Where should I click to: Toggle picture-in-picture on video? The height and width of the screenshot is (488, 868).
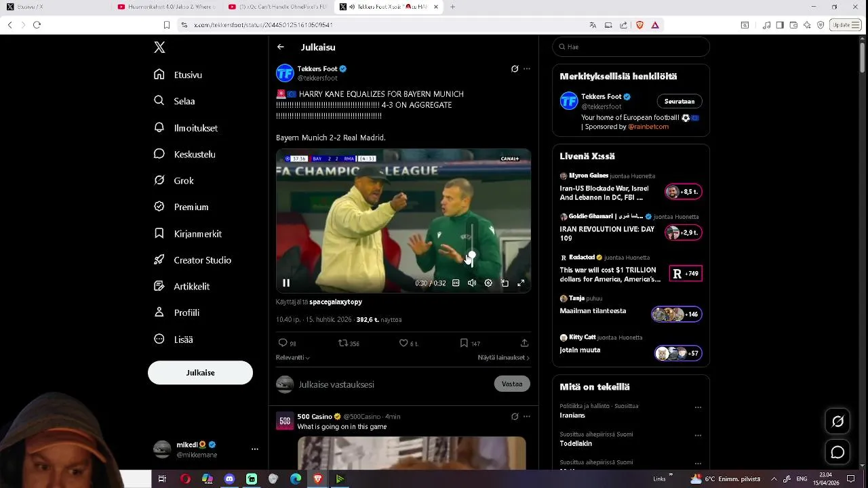[x=505, y=283]
